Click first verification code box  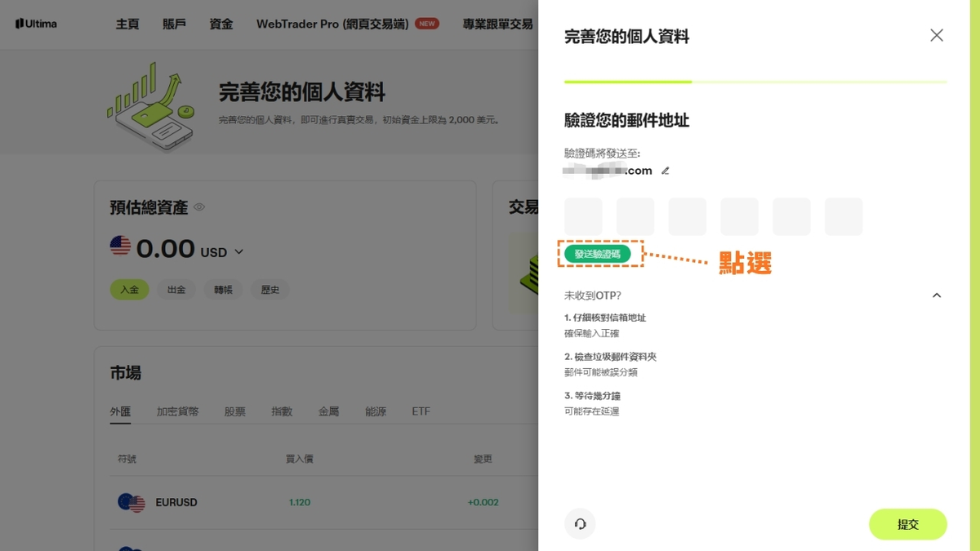coord(583,216)
